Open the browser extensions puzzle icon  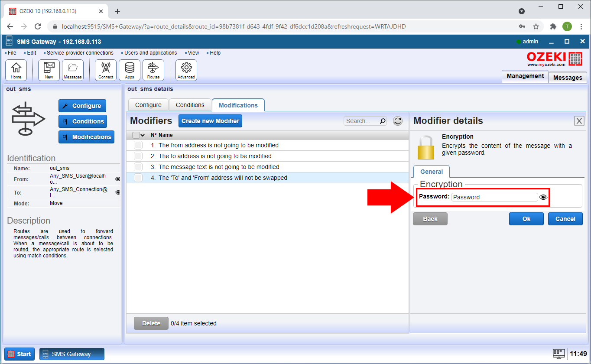pyautogui.click(x=553, y=26)
